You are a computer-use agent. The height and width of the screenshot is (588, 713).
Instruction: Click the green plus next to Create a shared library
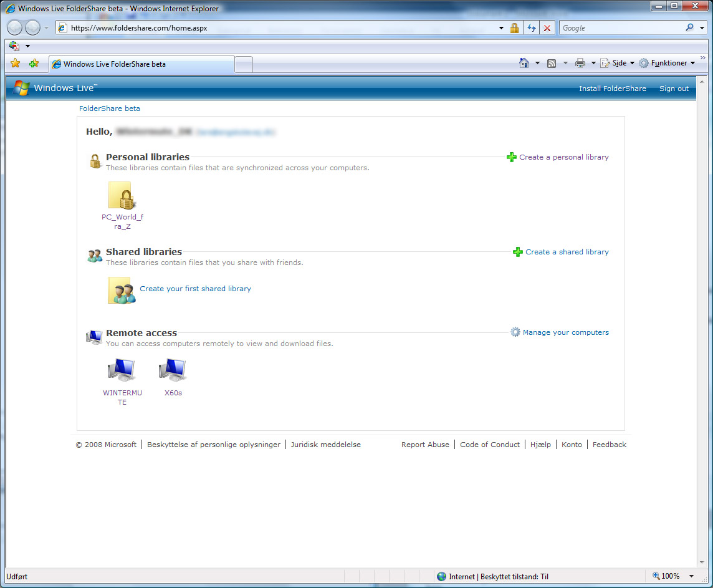(517, 252)
